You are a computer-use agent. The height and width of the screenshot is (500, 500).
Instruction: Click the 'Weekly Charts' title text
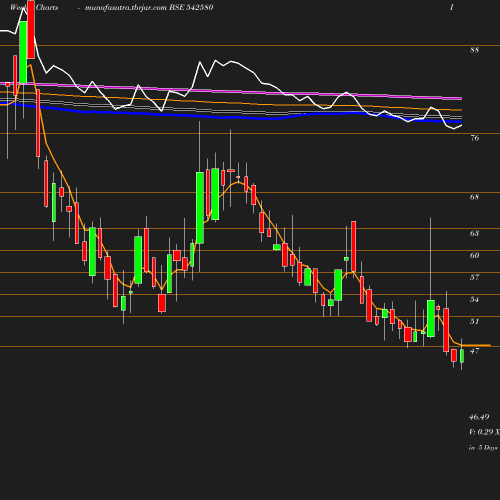[34, 7]
